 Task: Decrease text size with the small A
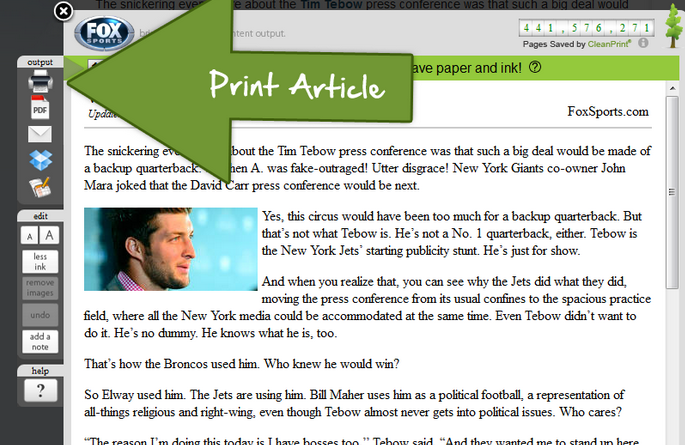tap(29, 236)
